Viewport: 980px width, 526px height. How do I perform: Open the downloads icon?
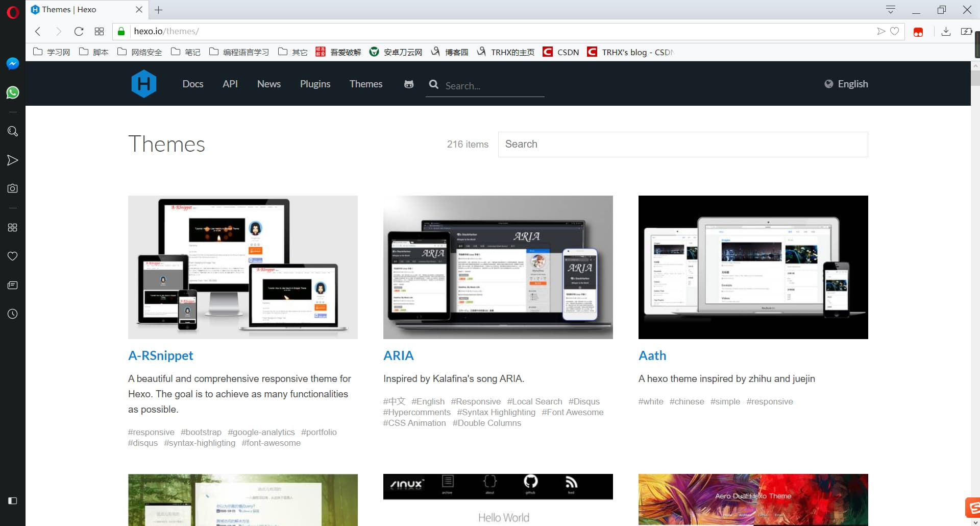click(x=946, y=31)
